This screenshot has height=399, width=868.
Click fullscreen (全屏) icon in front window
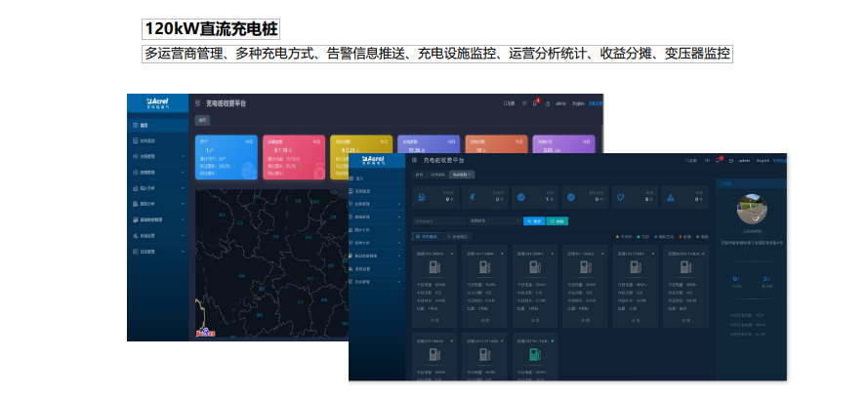click(691, 161)
